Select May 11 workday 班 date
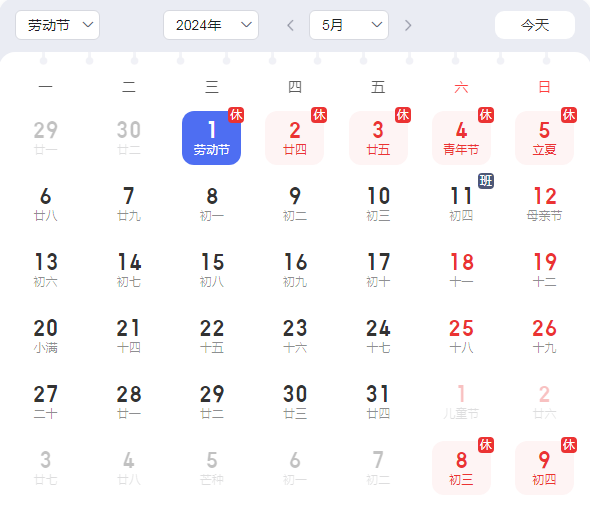The width and height of the screenshot is (590, 505). 461,204
